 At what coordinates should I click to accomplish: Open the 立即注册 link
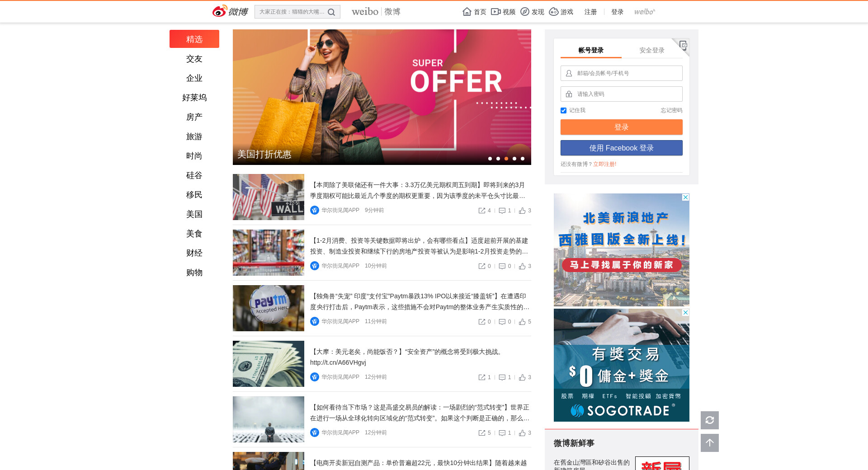pyautogui.click(x=605, y=164)
